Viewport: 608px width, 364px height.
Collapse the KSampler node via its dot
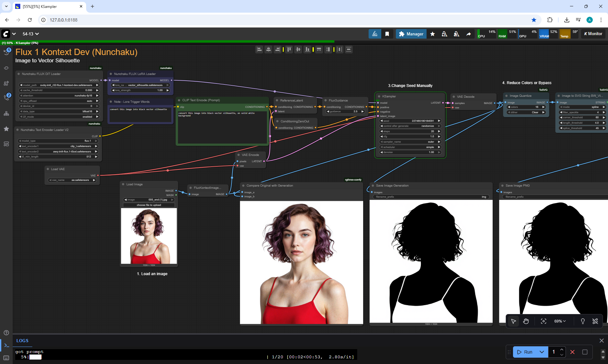pos(379,96)
